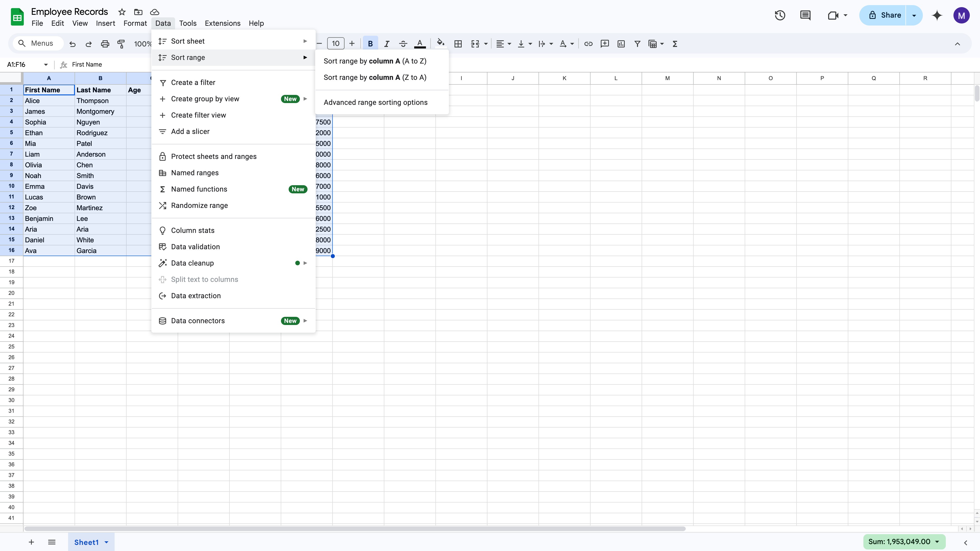Choose Create a filter
The height and width of the screenshot is (551, 980).
tap(233, 82)
